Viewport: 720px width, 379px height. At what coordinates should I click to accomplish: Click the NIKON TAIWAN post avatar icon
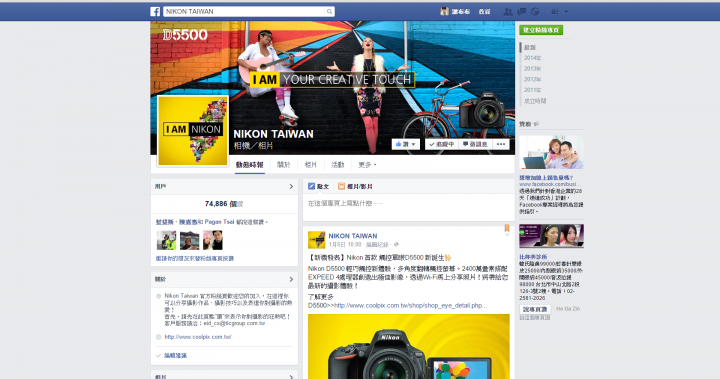pos(316,240)
